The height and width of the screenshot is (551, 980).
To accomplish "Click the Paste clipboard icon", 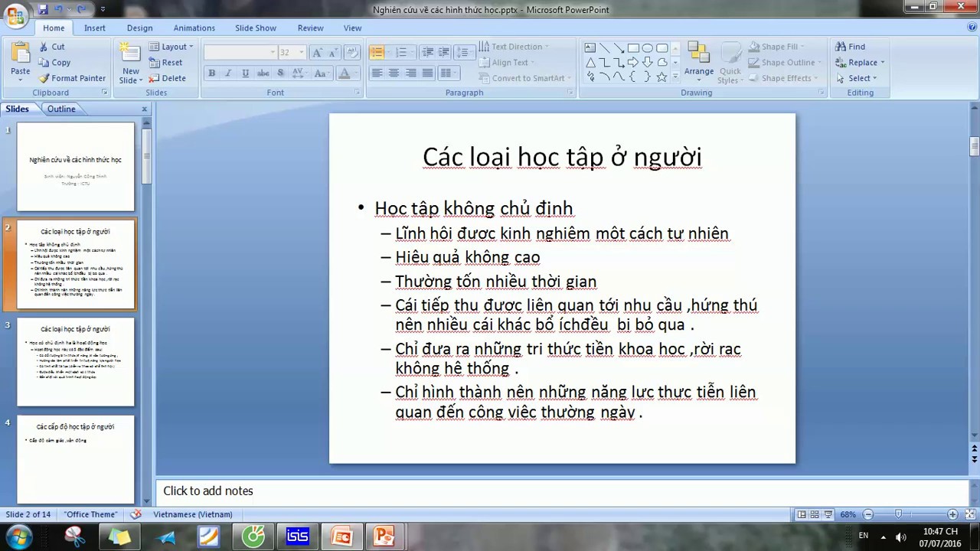I will tap(21, 53).
